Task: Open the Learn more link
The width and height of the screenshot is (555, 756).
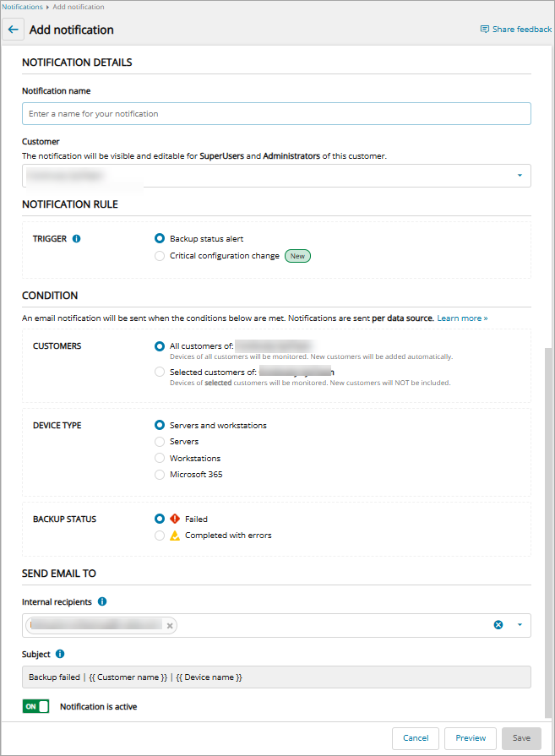Action: click(x=462, y=318)
